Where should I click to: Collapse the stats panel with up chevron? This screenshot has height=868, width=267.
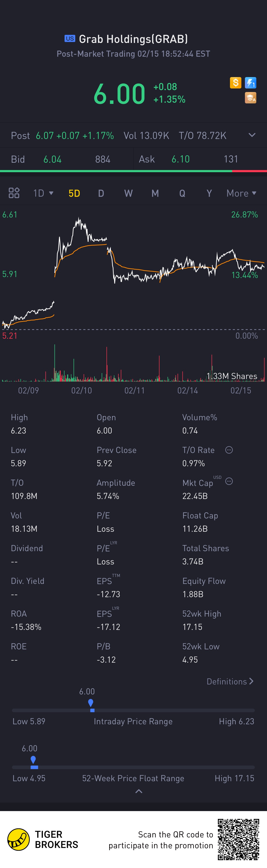point(139,791)
